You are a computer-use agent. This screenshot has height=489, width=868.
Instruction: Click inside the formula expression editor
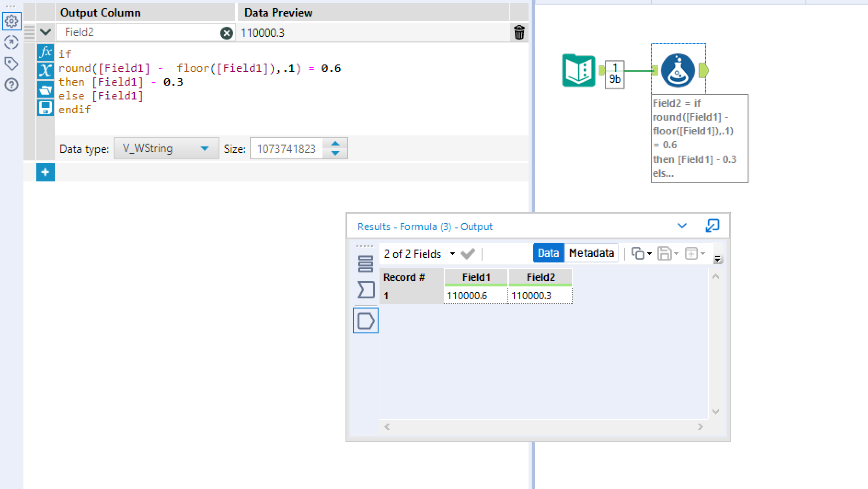click(x=291, y=89)
